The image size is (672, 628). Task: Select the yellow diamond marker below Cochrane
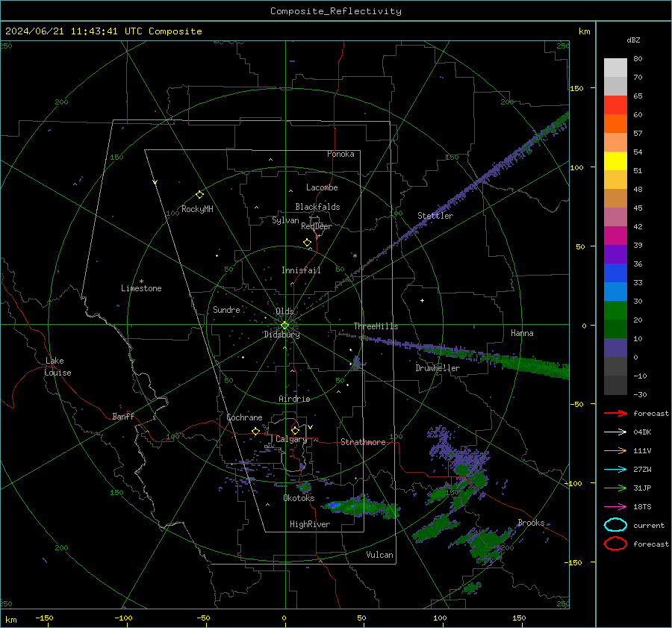[255, 431]
